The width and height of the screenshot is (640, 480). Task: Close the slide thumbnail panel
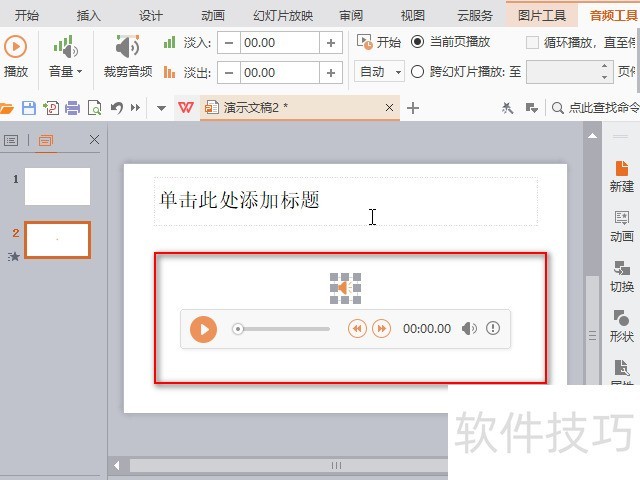click(94, 140)
